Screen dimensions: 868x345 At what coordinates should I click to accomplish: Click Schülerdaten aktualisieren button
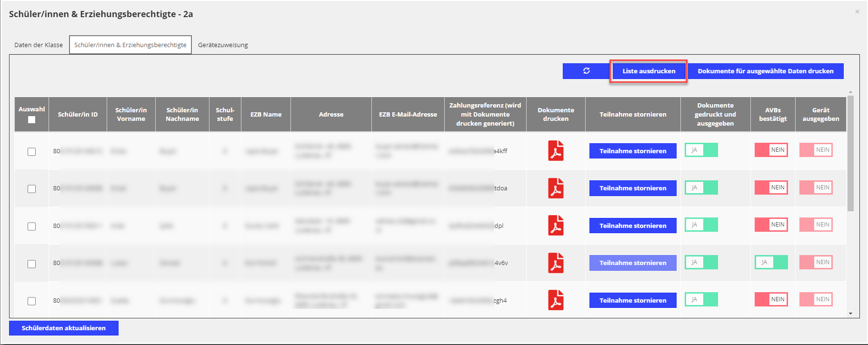(64, 328)
